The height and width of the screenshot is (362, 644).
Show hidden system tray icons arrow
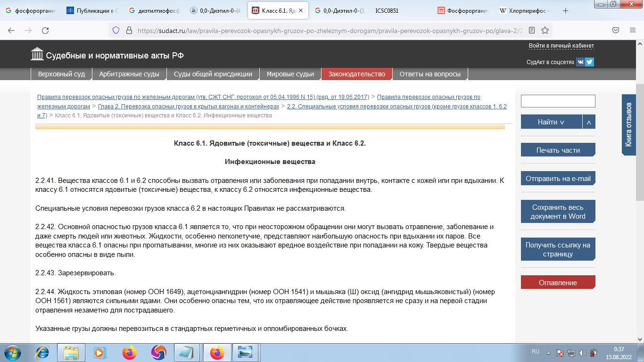point(548,353)
